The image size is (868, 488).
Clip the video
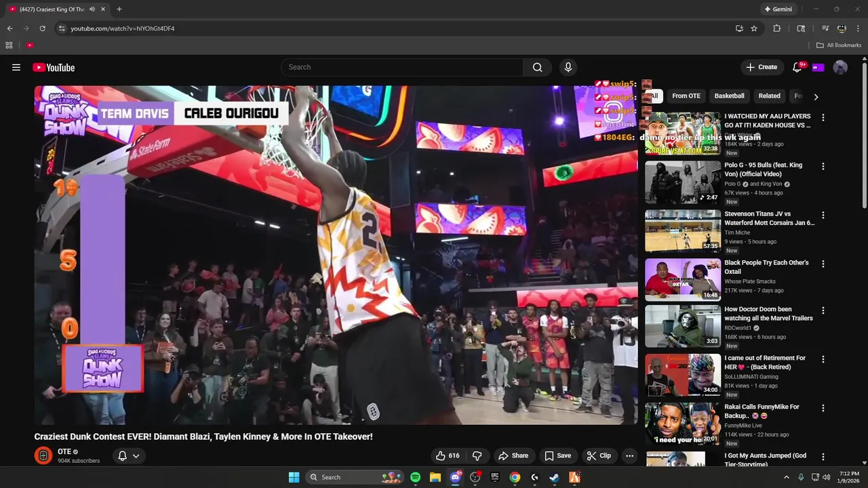tap(599, 455)
